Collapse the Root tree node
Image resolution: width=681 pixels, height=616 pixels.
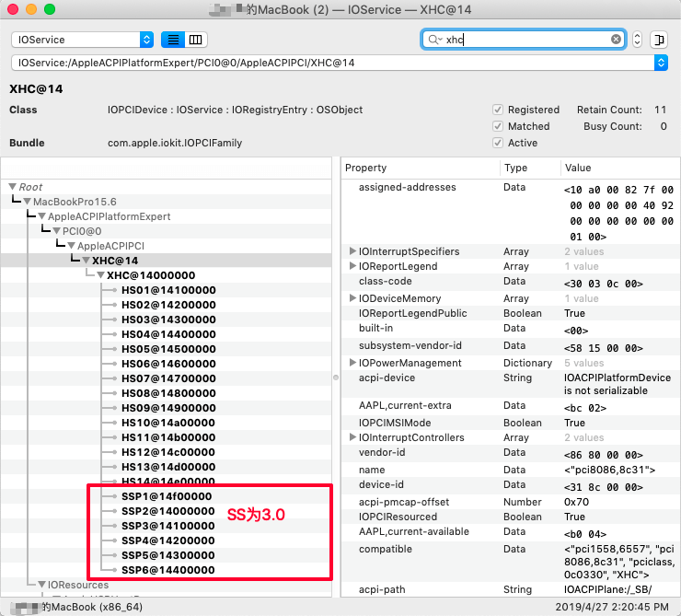point(12,187)
